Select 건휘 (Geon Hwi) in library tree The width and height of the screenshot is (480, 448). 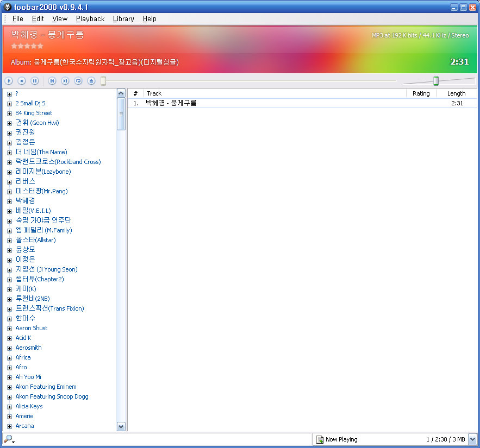click(37, 123)
